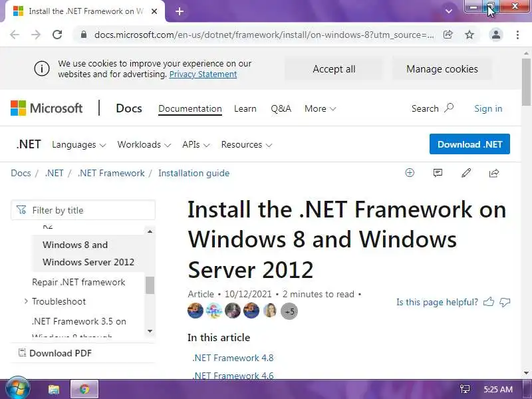Image resolution: width=532 pixels, height=399 pixels.
Task: Click the .NET product title
Action: pos(29,144)
